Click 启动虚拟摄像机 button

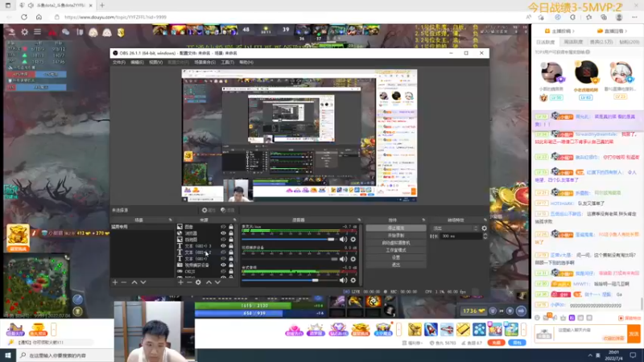coord(396,243)
